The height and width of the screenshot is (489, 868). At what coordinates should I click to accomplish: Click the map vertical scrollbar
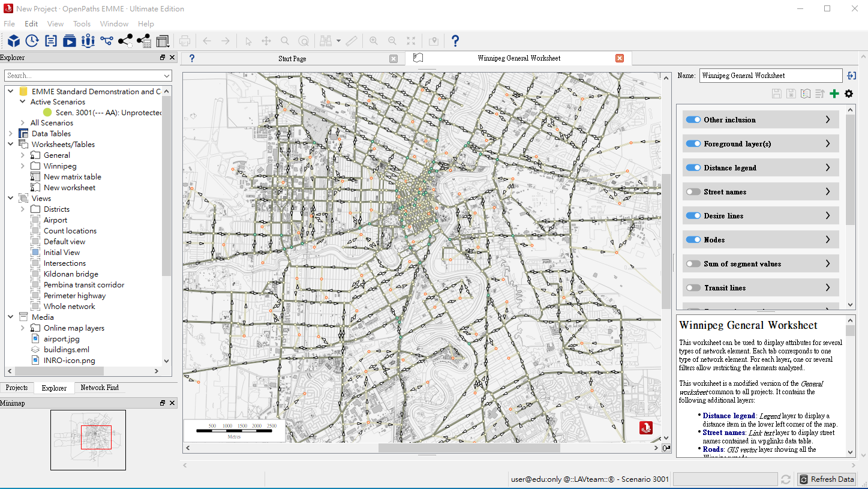click(x=666, y=242)
